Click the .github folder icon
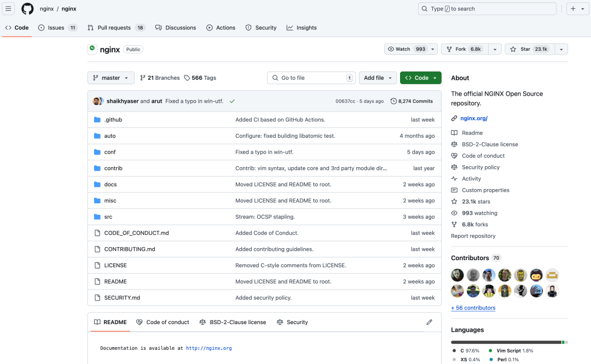Image resolution: width=591 pixels, height=364 pixels. [x=97, y=120]
